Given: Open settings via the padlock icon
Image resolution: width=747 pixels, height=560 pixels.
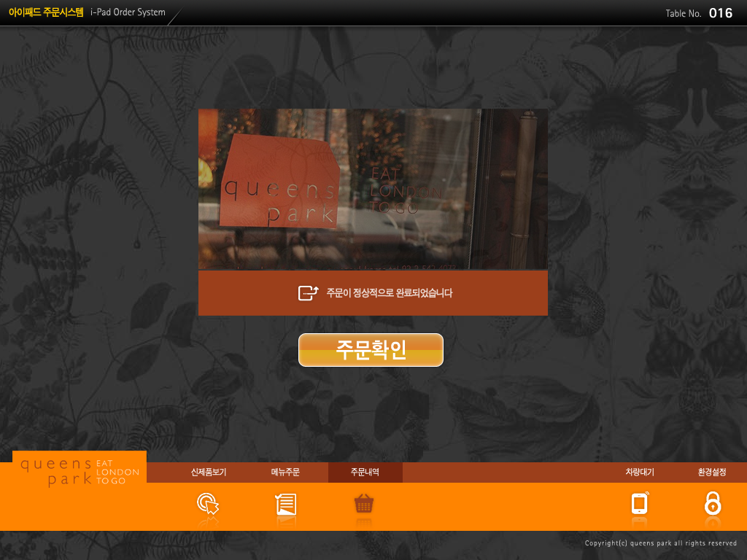Looking at the screenshot, I should [712, 504].
